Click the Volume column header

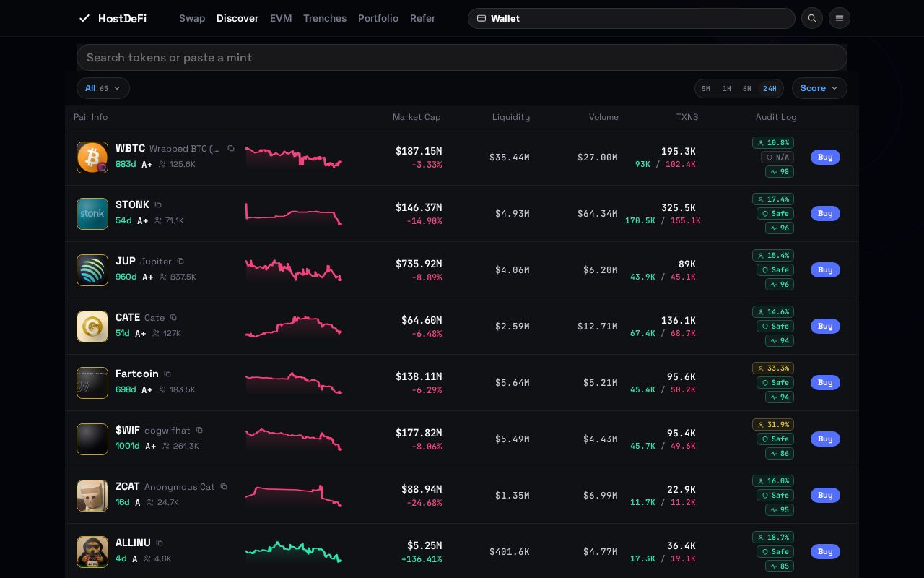pos(603,117)
